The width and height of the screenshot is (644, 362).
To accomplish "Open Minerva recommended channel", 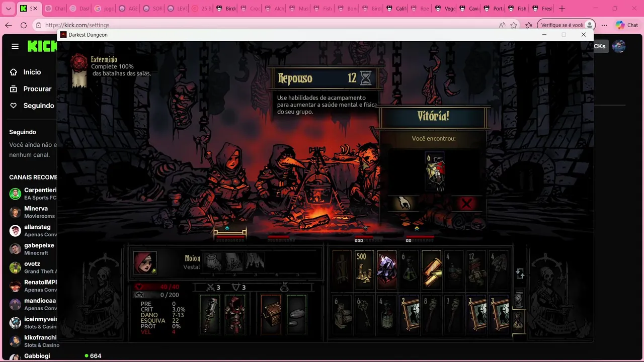I will 33,212.
